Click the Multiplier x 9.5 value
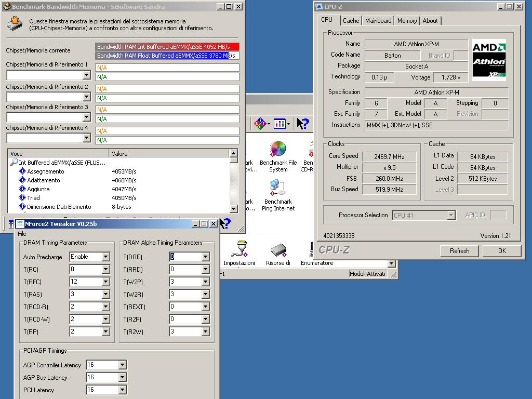Viewport: 532px width, 399px height. (389, 168)
